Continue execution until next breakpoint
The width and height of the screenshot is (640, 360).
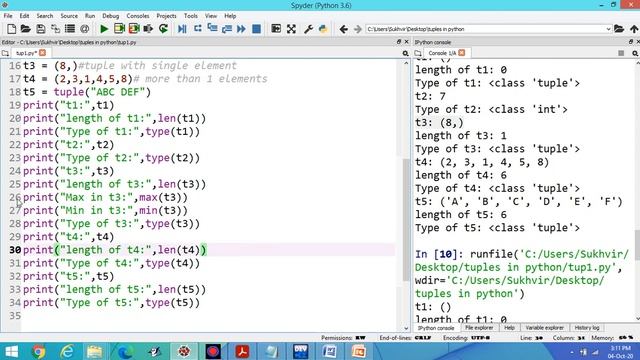(241, 29)
